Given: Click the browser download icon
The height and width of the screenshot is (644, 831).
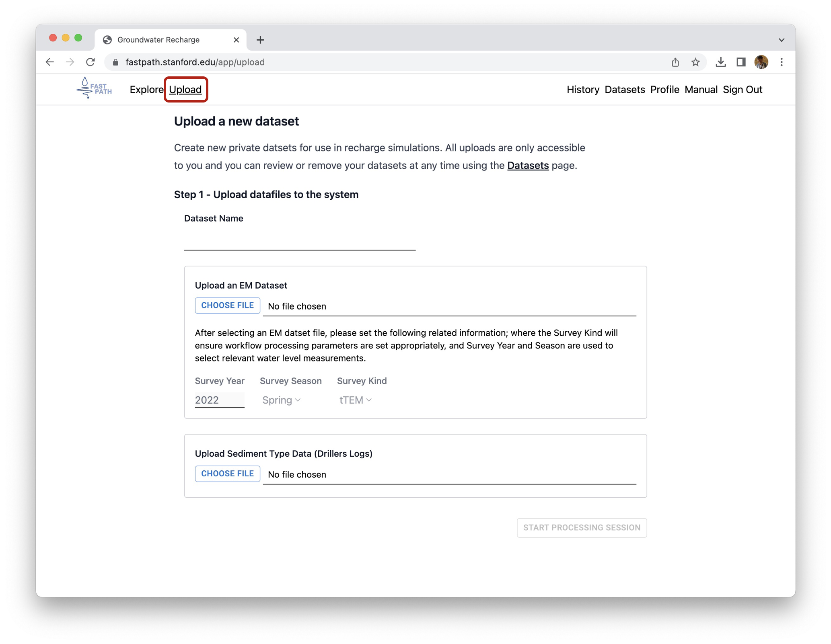Looking at the screenshot, I should click(x=720, y=62).
